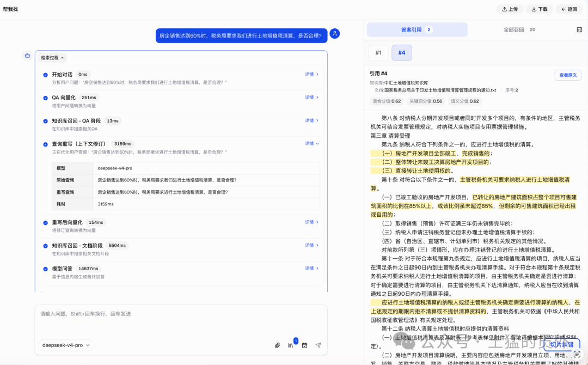
Task: Click the check icon next to QA 向量化
Action: 45,98
